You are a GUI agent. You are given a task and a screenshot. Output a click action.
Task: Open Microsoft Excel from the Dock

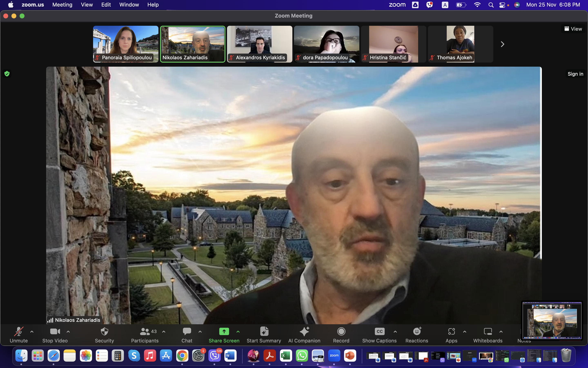(286, 356)
